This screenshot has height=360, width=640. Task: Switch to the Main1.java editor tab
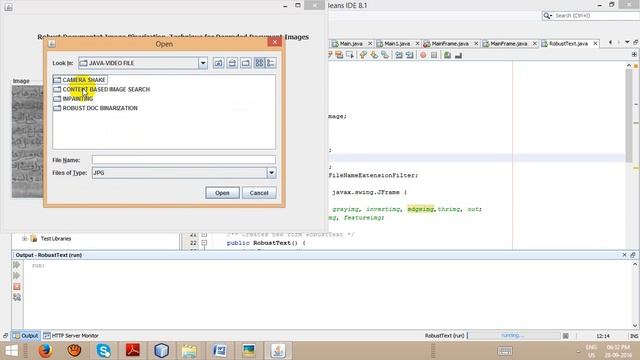coord(397,43)
